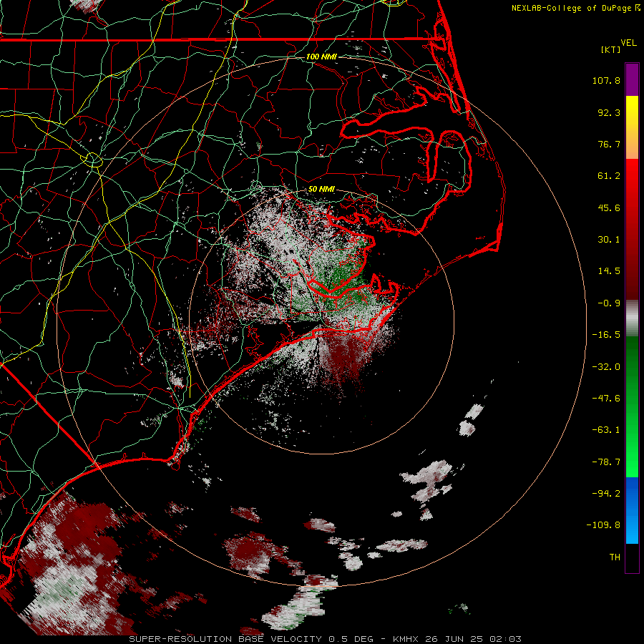Click the -0.9 legend value
Screen dimensions: 644x644
point(609,303)
